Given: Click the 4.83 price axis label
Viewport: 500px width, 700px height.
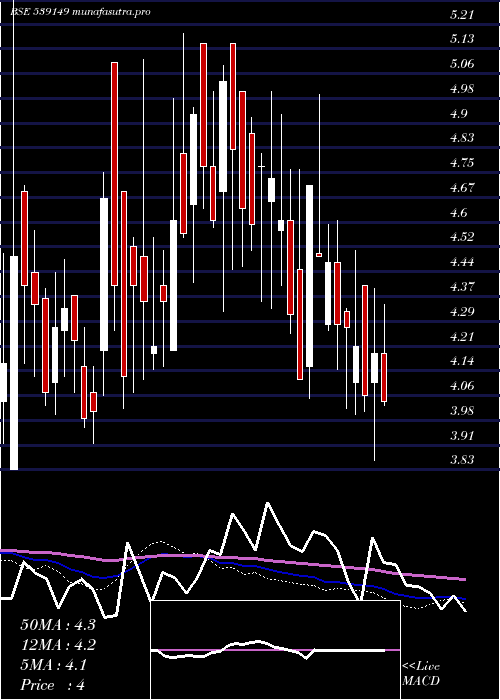Looking at the screenshot, I should point(461,138).
